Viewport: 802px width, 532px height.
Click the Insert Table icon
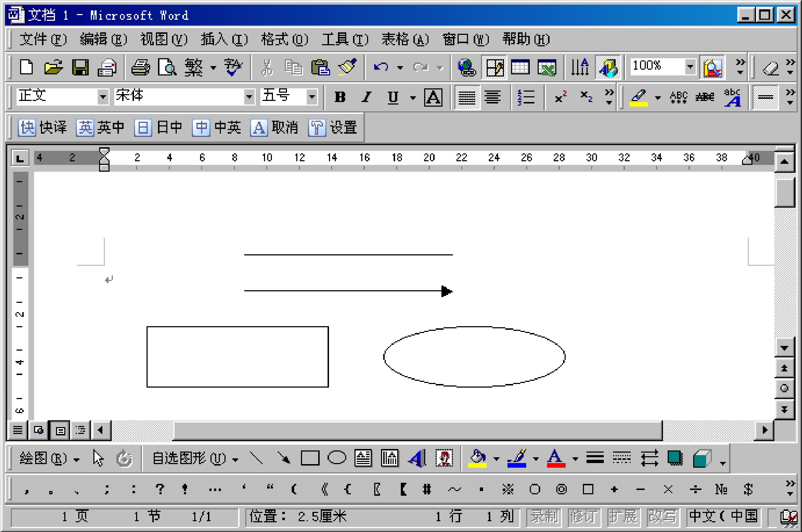(520, 67)
